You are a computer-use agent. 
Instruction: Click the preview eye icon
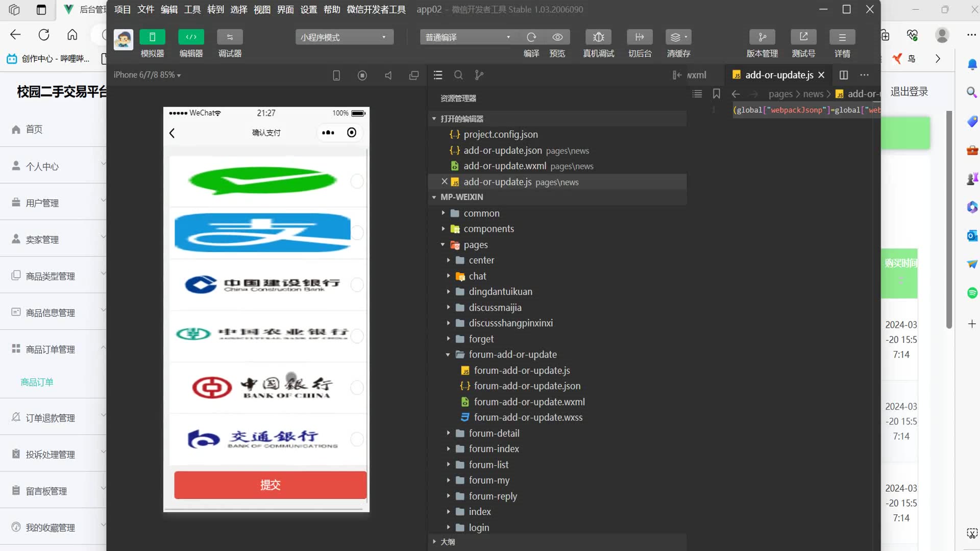[557, 37]
